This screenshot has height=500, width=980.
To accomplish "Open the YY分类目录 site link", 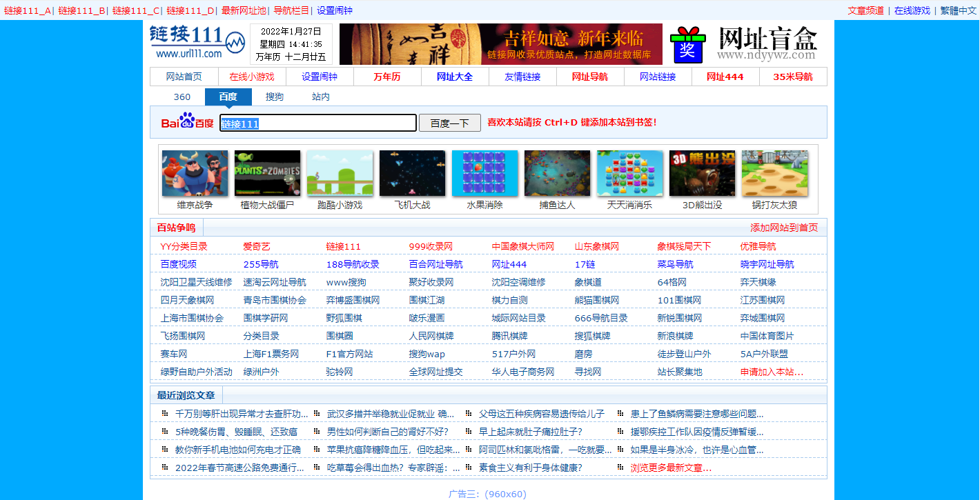I will click(x=184, y=246).
